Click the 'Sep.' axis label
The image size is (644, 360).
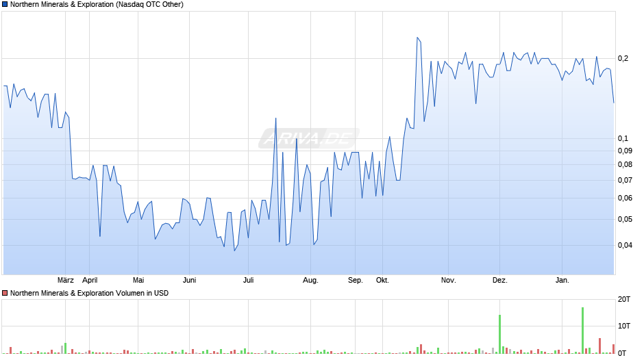pos(356,281)
